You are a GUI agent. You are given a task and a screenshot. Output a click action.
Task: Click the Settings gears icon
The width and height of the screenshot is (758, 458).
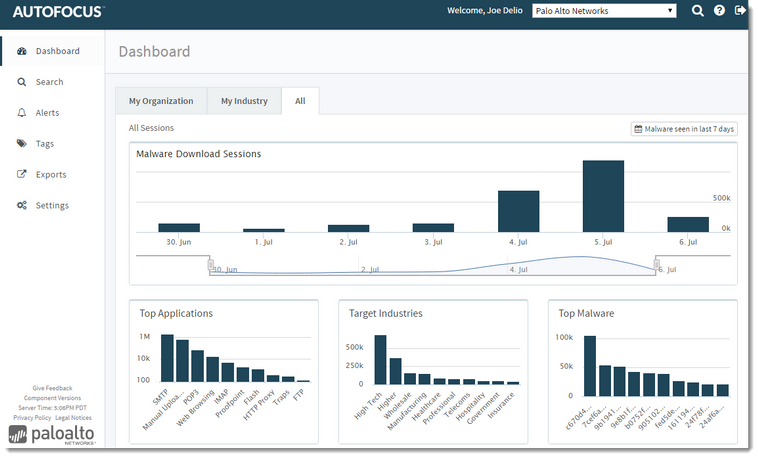pyautogui.click(x=22, y=206)
